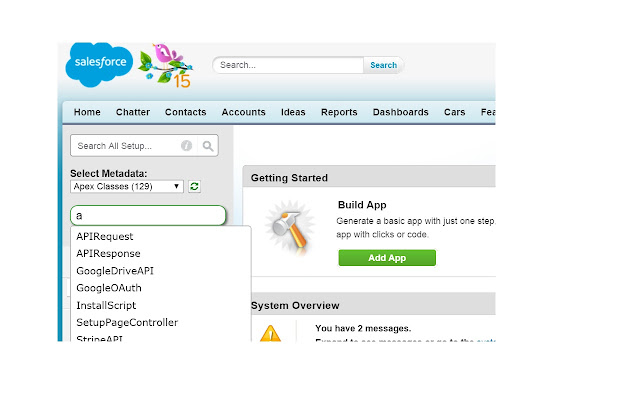
Task: Go to the Accounts tab
Action: [243, 112]
